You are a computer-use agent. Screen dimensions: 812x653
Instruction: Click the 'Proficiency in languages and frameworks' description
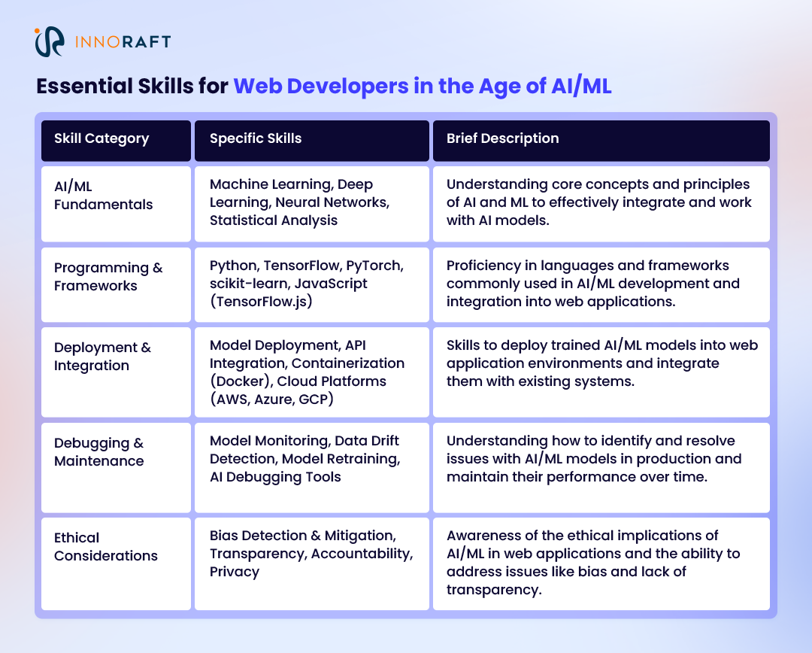point(601,284)
